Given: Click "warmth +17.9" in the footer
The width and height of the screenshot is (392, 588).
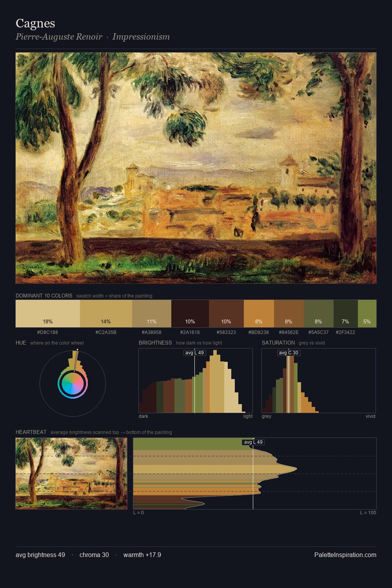Looking at the screenshot, I should point(142,555).
